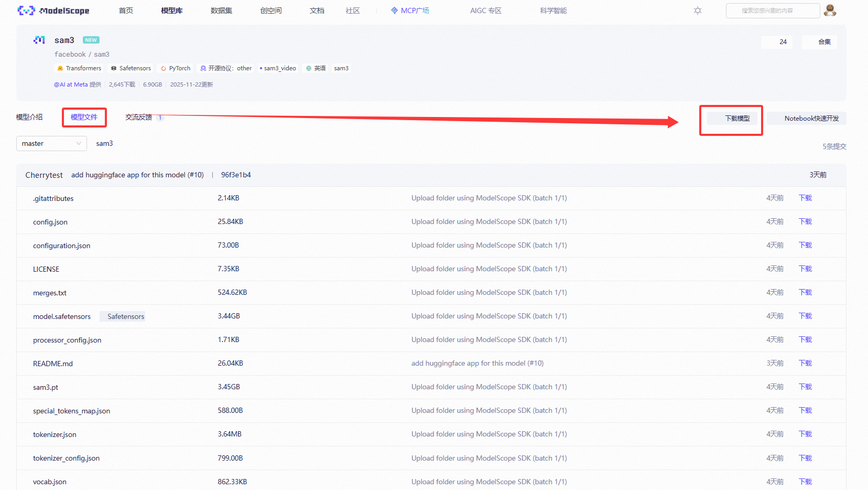This screenshot has height=490, width=868.
Task: Open README.md commit message add huggingface app
Action: pos(478,363)
